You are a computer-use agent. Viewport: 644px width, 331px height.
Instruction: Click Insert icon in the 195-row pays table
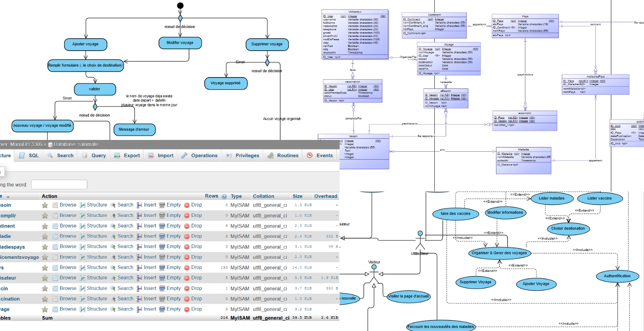[139, 268]
